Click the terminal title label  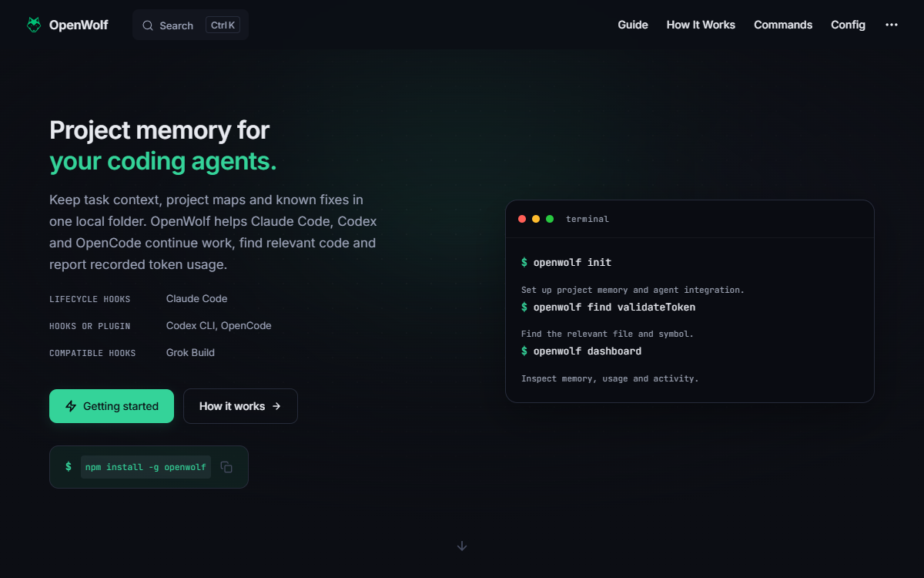point(588,219)
